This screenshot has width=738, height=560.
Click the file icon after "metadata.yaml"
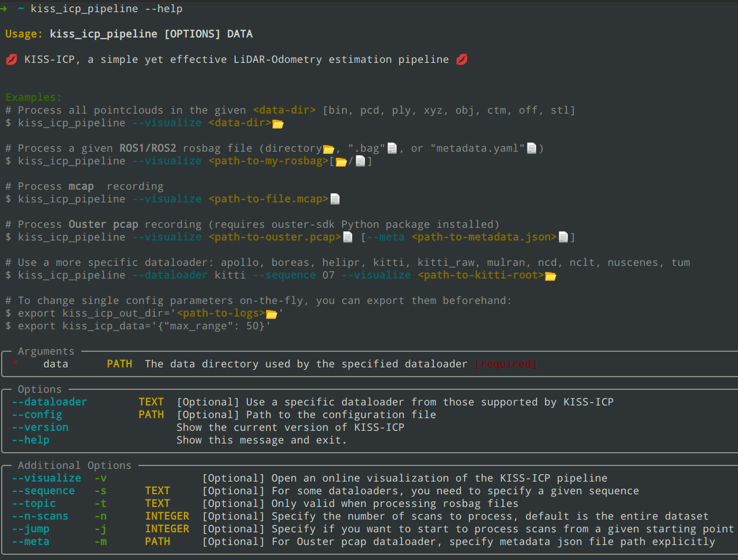(x=532, y=148)
